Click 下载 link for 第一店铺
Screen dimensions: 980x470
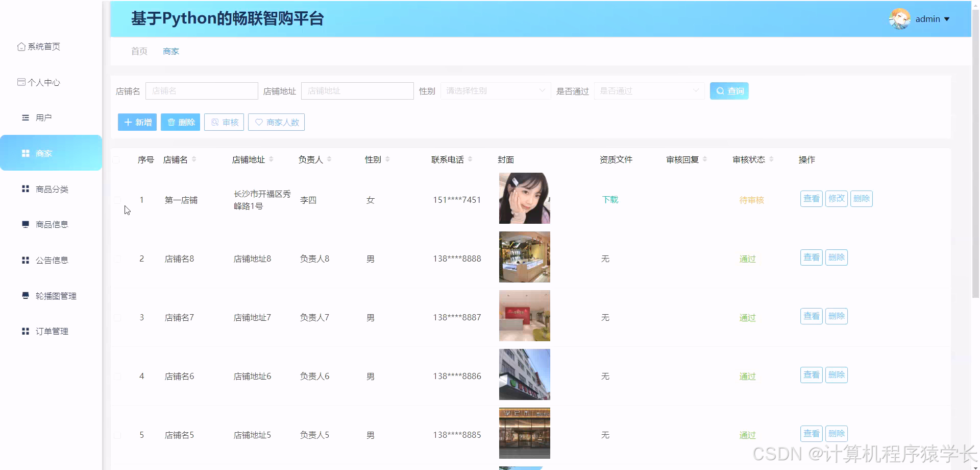tap(610, 200)
